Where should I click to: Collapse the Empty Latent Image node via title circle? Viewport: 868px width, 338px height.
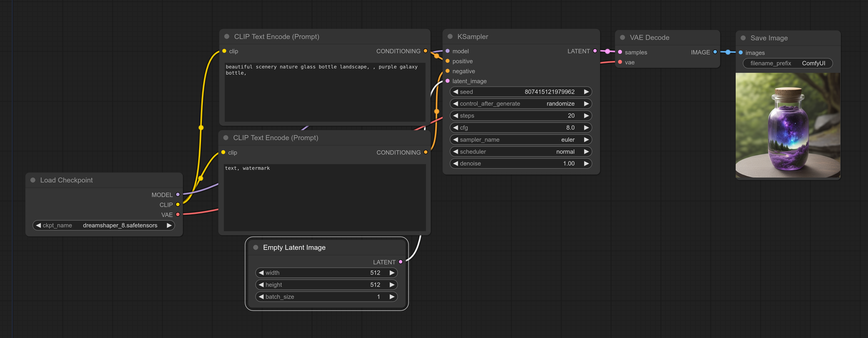(256, 247)
